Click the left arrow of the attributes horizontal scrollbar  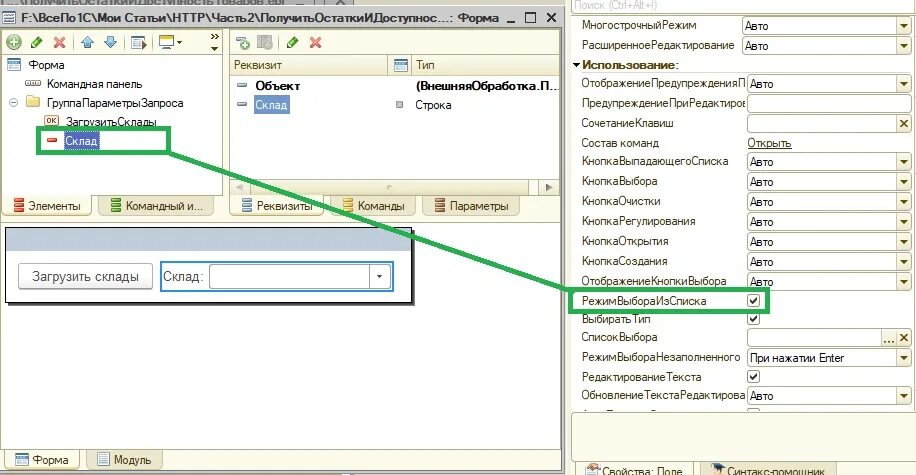click(x=240, y=187)
